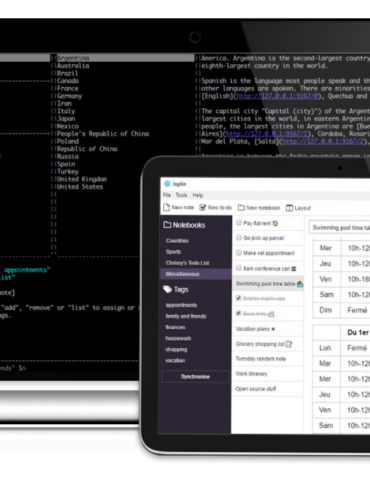Image resolution: width=370 pixels, height=490 pixels.
Task: Filter by the appointments tag
Action: 181,305
